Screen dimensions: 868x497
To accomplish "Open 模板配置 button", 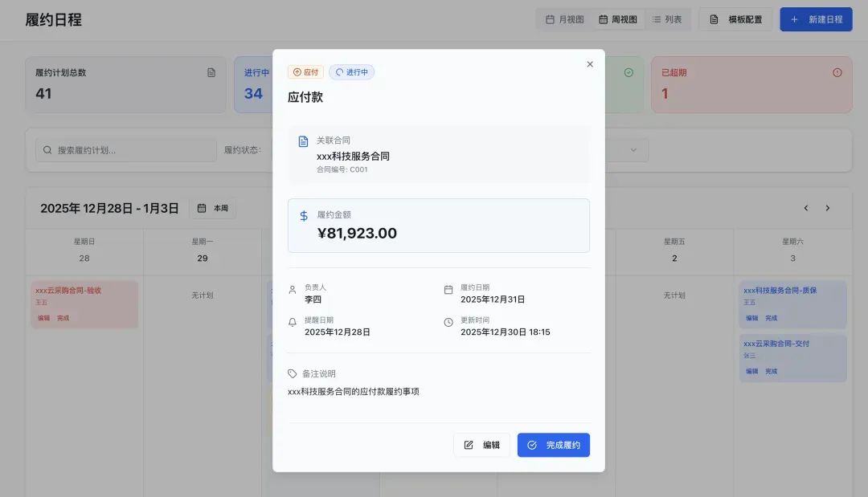I will [x=735, y=19].
